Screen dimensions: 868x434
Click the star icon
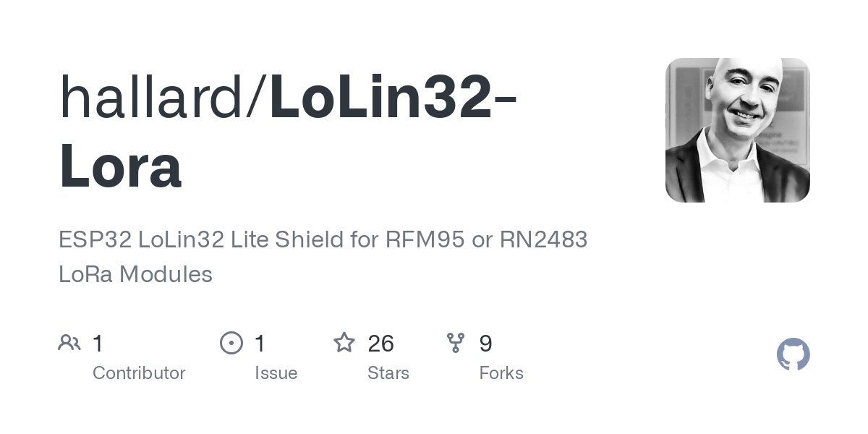(344, 343)
